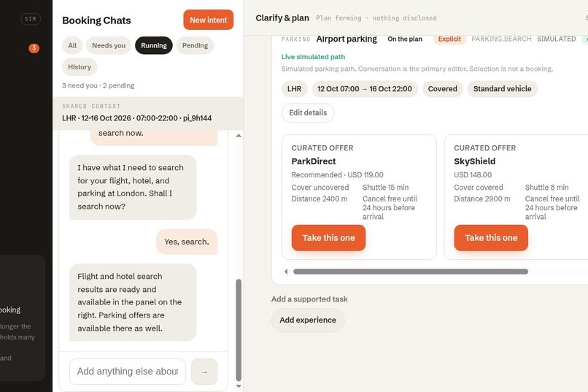
Task: Click the offers scroll left arrow
Action: point(286,272)
